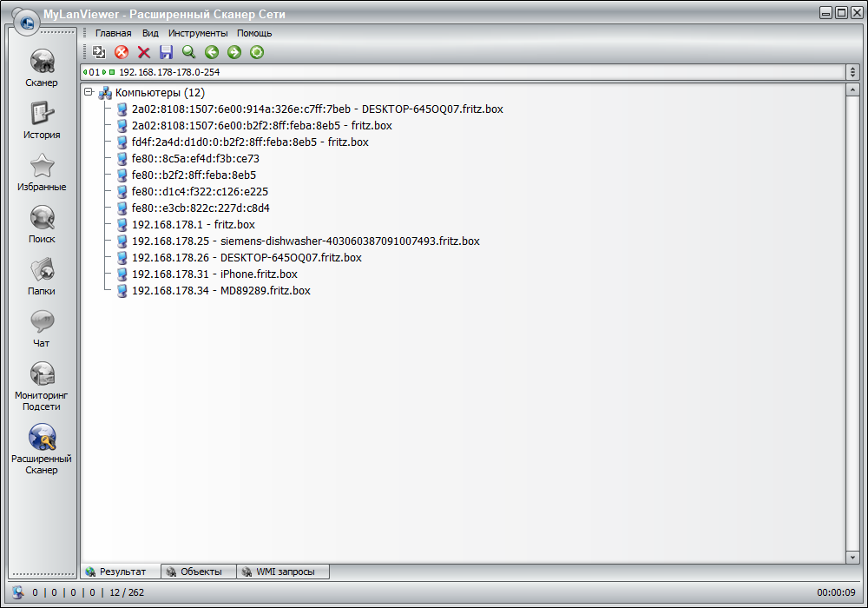868x608 pixels.
Task: Click the Поиск sidebar icon
Action: [x=42, y=224]
